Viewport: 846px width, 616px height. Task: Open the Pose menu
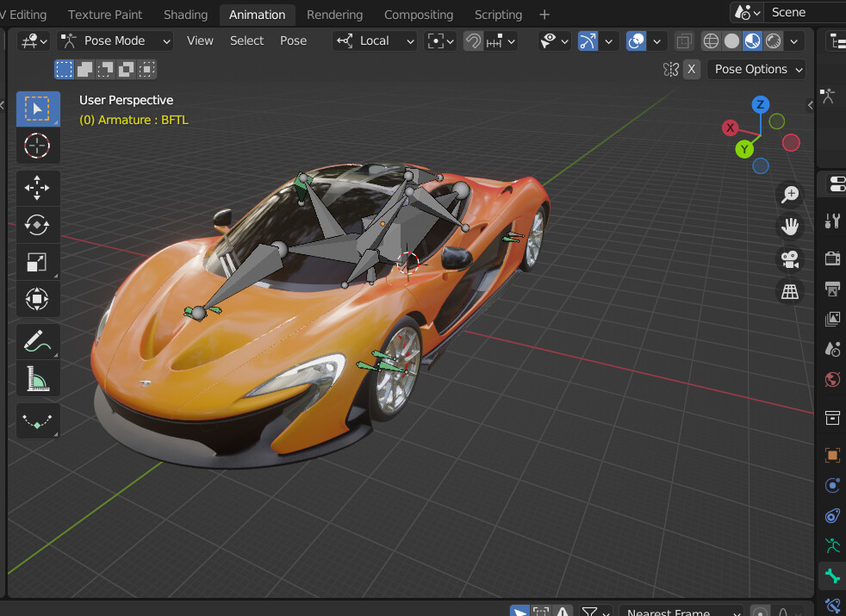pyautogui.click(x=293, y=40)
